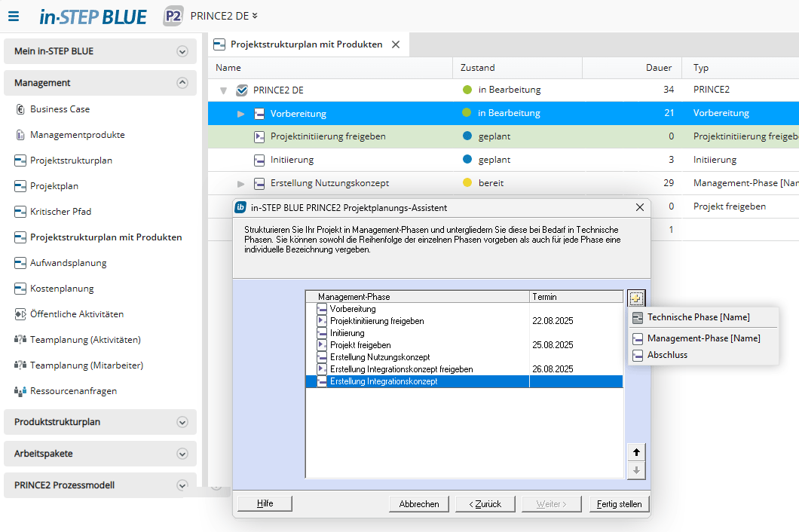Expand the Erstellung Nutzungskonzept tree row

tap(241, 184)
